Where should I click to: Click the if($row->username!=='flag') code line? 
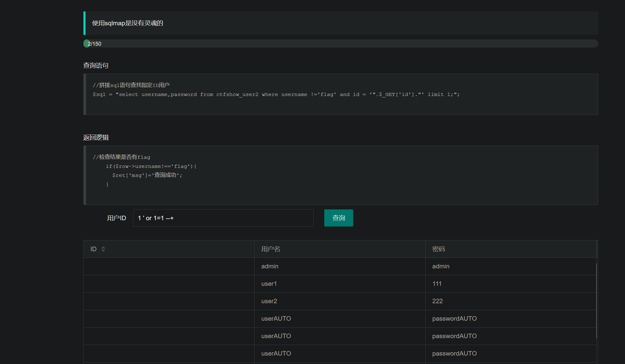coord(151,166)
